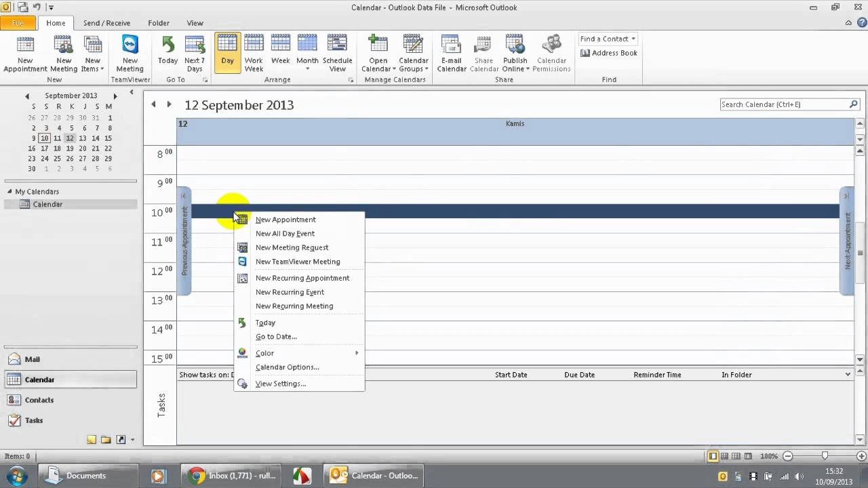Switch to Send / Receive tab

106,23
